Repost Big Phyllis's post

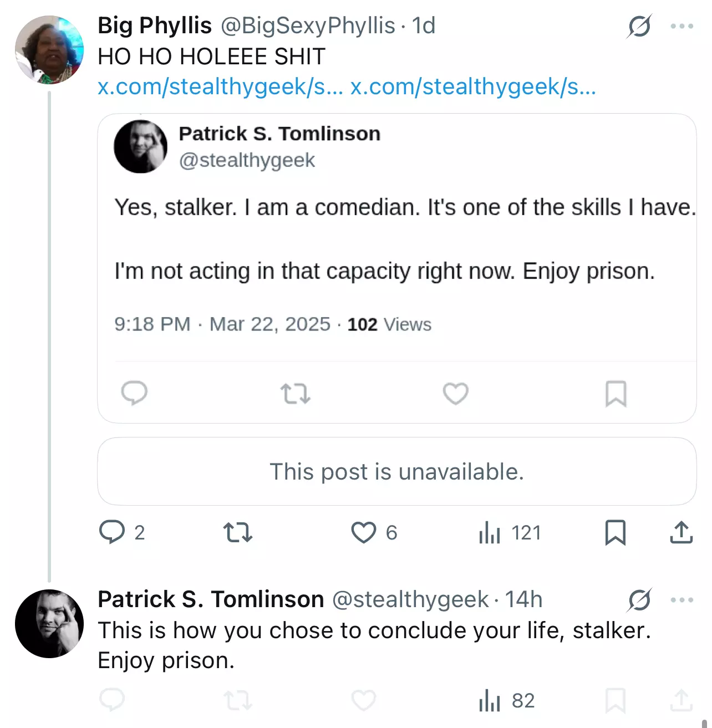[x=238, y=532]
